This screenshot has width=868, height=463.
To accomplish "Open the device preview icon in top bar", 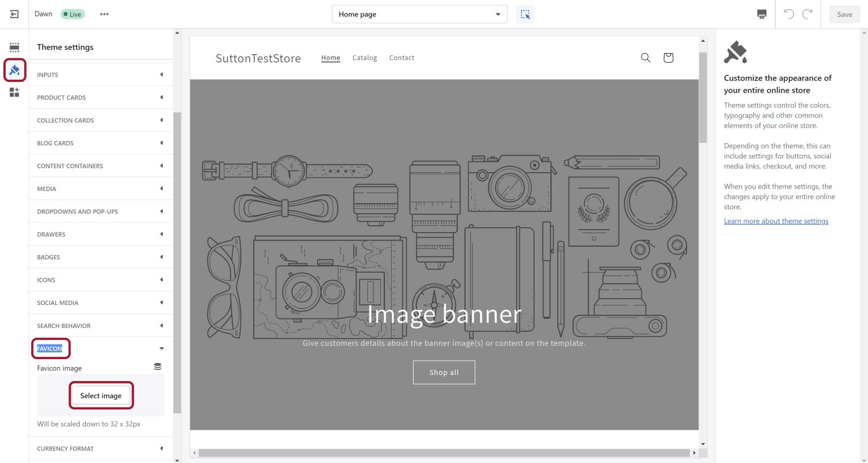I will pyautogui.click(x=761, y=14).
